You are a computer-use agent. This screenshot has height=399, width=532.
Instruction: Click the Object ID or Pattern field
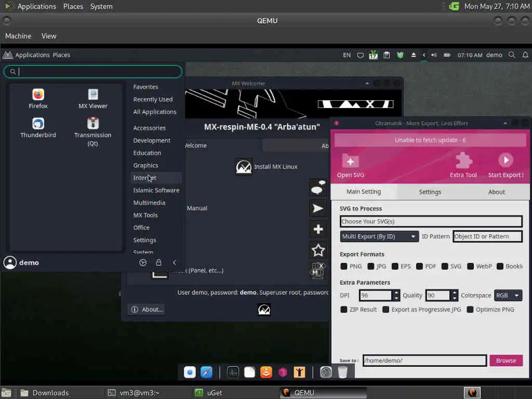click(x=487, y=236)
